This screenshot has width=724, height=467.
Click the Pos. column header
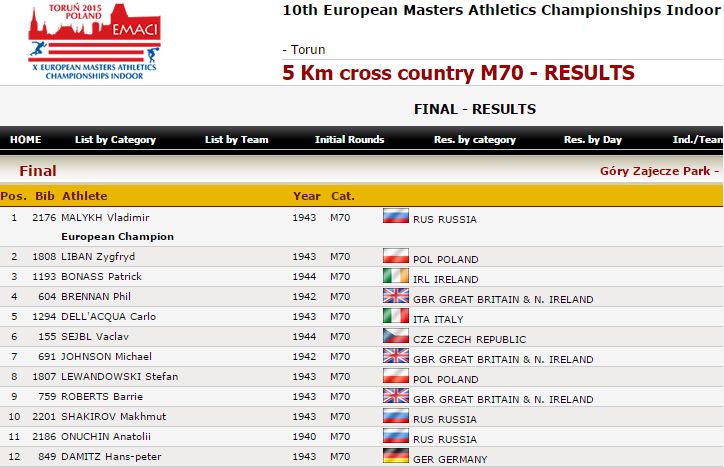point(13,195)
